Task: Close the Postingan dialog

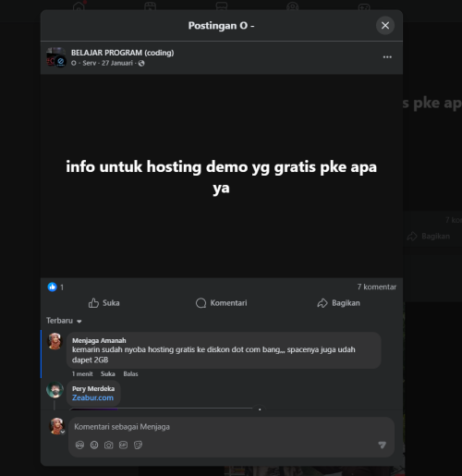Action: tap(385, 26)
